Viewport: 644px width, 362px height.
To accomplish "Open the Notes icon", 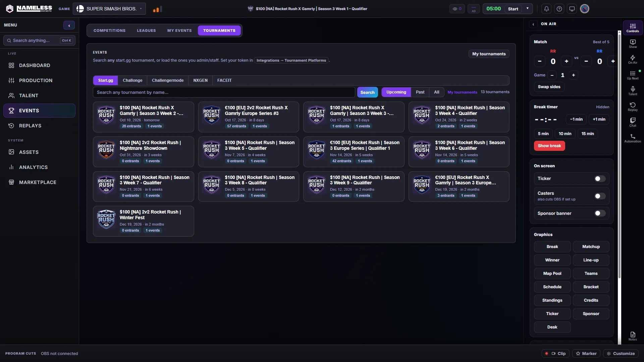I will (x=633, y=336).
